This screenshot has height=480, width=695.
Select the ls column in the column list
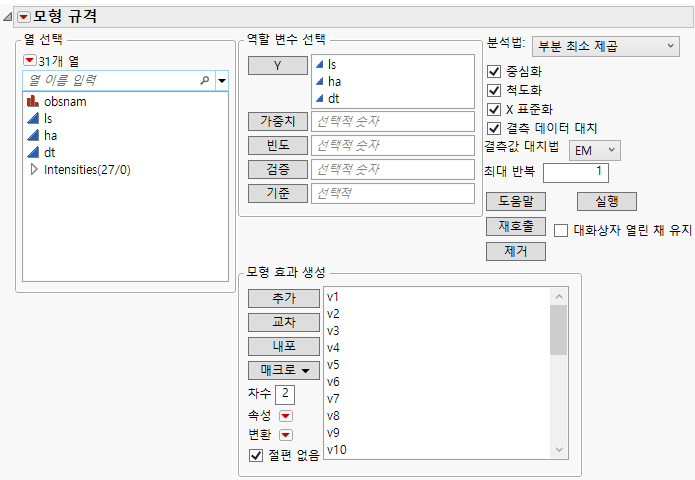[48, 118]
